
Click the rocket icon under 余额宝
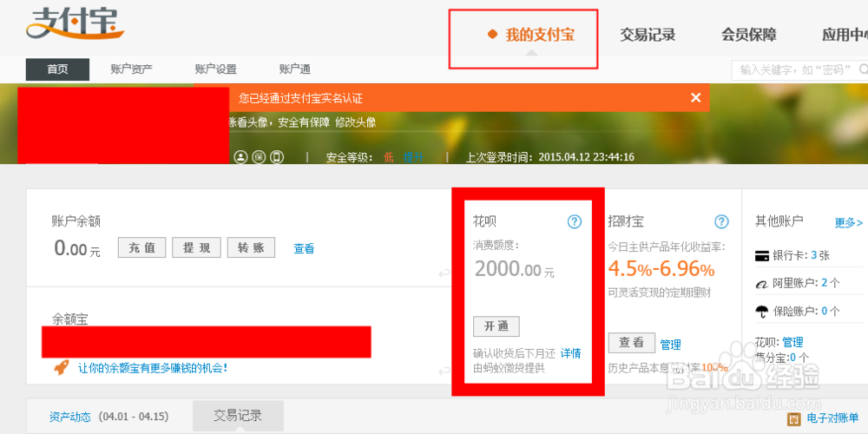(x=61, y=367)
